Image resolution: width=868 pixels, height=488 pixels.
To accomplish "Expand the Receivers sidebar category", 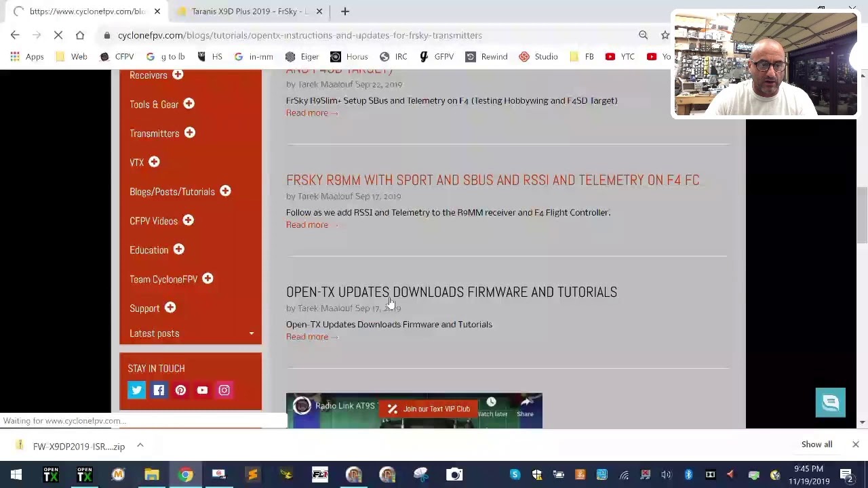I will tap(178, 75).
